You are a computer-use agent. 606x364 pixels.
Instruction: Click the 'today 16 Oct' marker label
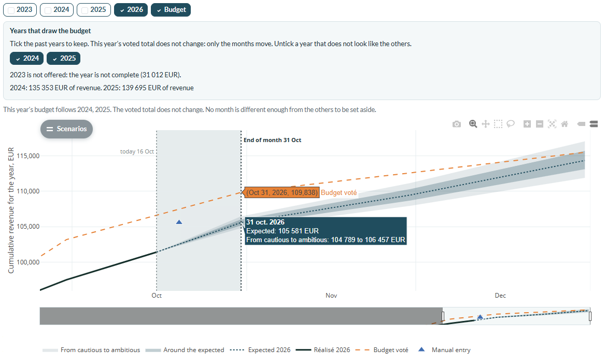click(x=137, y=151)
